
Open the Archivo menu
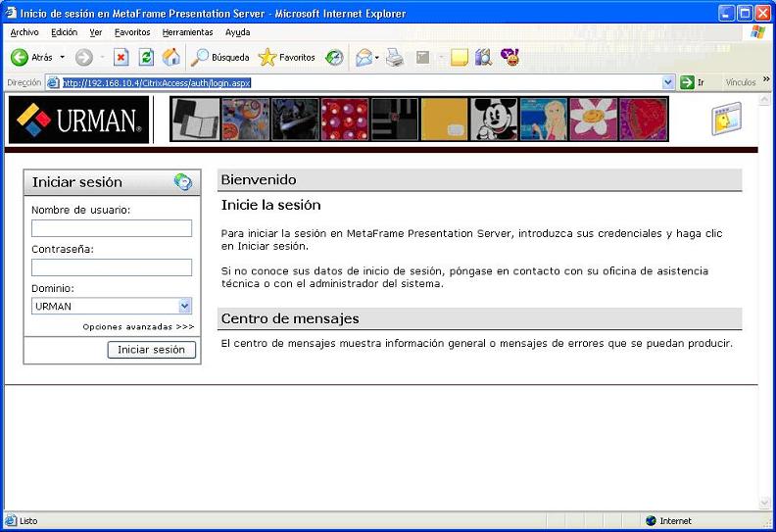(24, 32)
